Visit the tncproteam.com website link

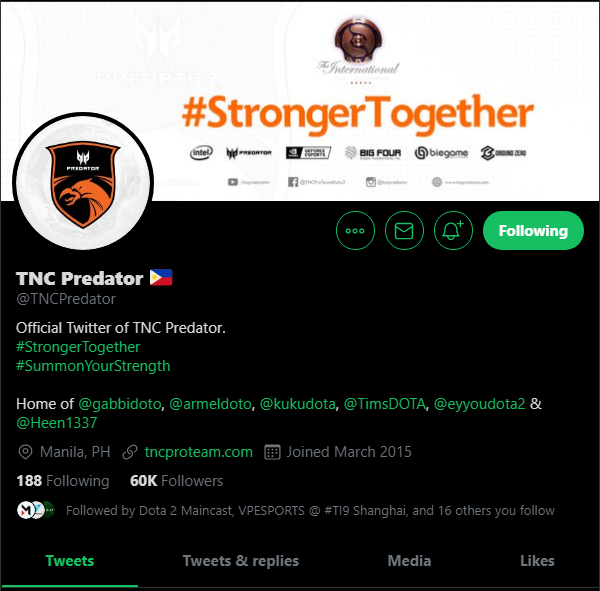(x=199, y=452)
